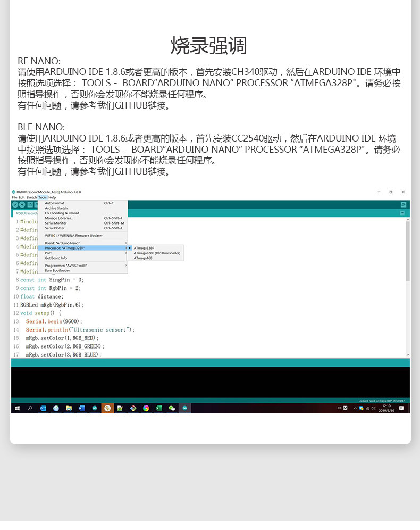Click the active Arduino taskbar icon
The image size is (420, 530).
coord(184,408)
